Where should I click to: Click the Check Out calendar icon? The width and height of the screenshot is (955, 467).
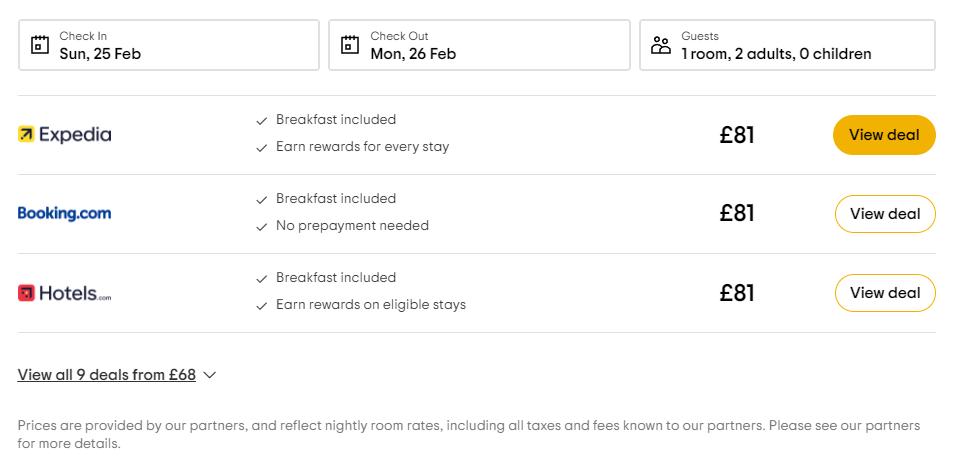tap(350, 45)
